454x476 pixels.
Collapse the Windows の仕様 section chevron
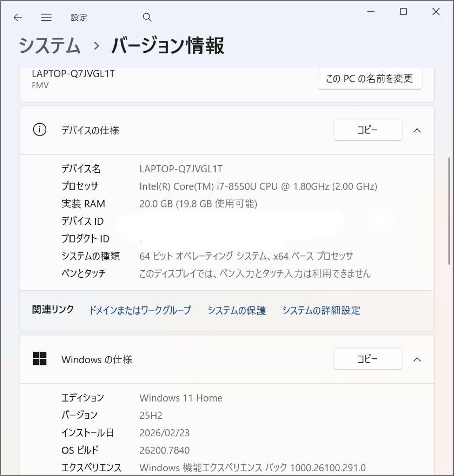(417, 360)
